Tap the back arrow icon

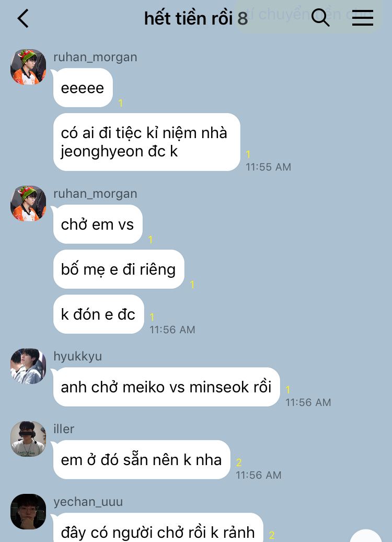coord(23,18)
